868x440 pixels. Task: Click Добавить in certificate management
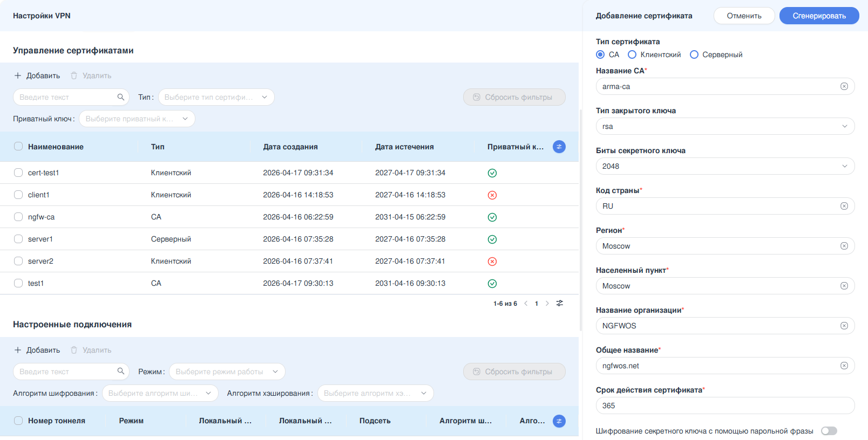coord(37,75)
